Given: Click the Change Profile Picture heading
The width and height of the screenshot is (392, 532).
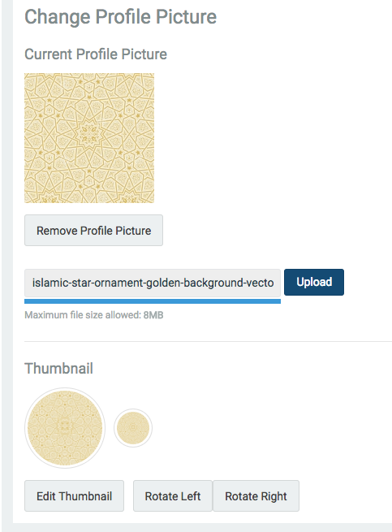Looking at the screenshot, I should coord(120,17).
